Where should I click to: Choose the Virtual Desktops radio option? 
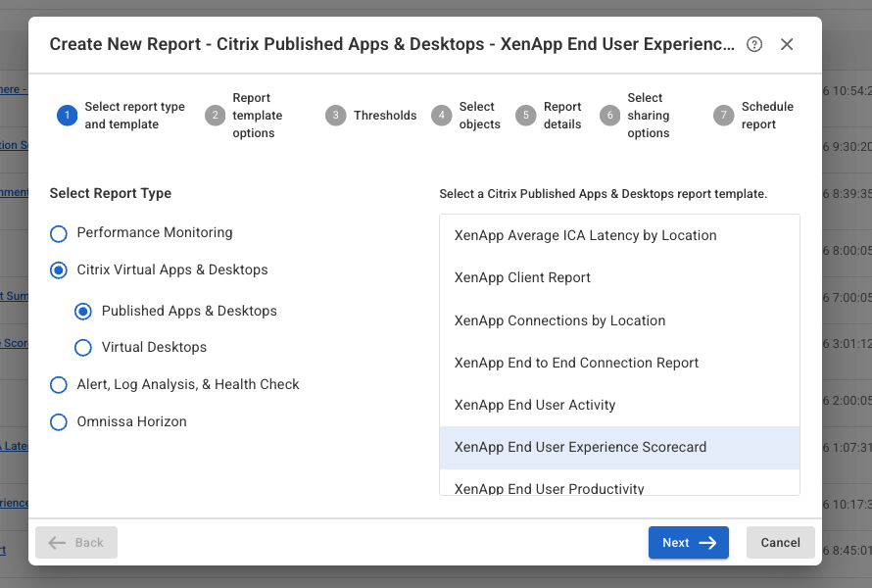[x=83, y=348]
